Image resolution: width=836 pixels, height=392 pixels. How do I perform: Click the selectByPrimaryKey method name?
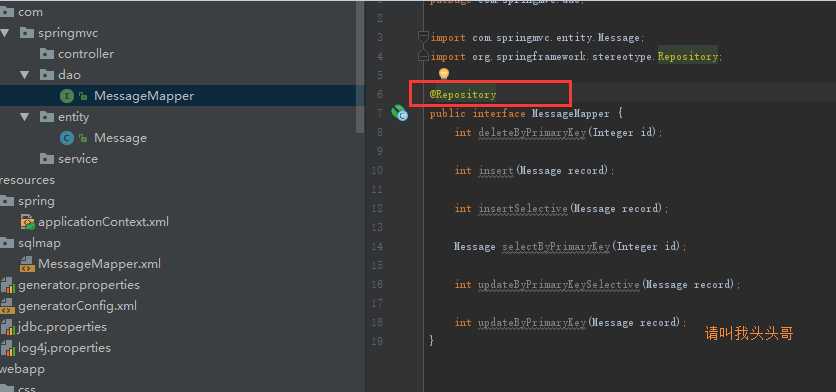[x=556, y=247]
